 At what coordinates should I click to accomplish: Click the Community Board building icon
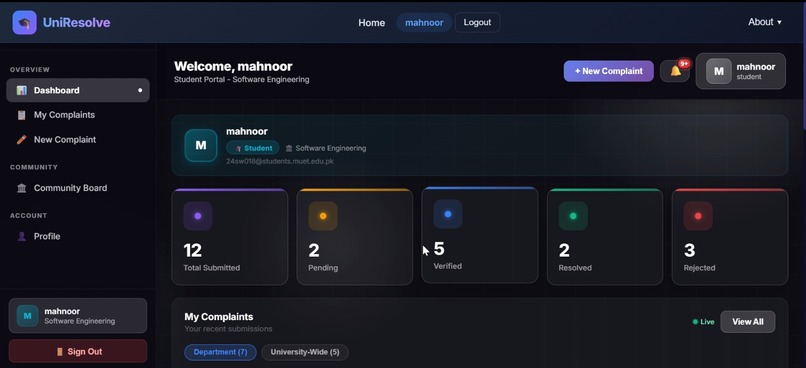[x=22, y=188]
